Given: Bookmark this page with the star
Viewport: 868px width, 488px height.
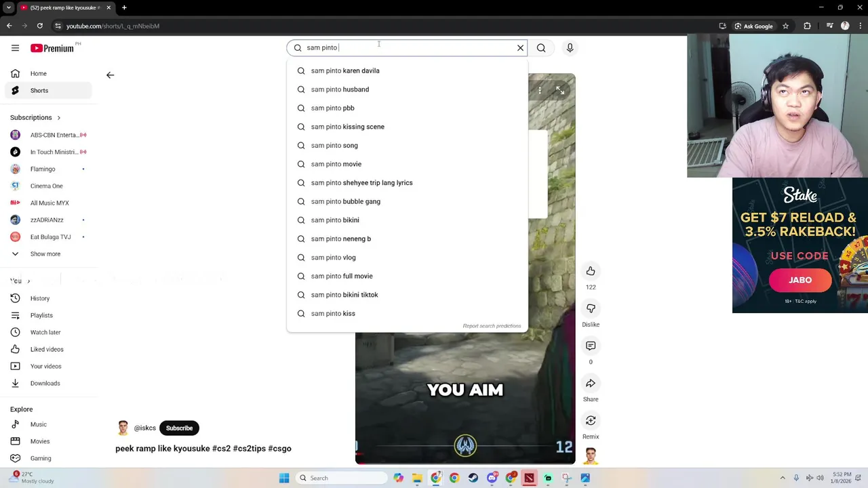Looking at the screenshot, I should pos(785,26).
